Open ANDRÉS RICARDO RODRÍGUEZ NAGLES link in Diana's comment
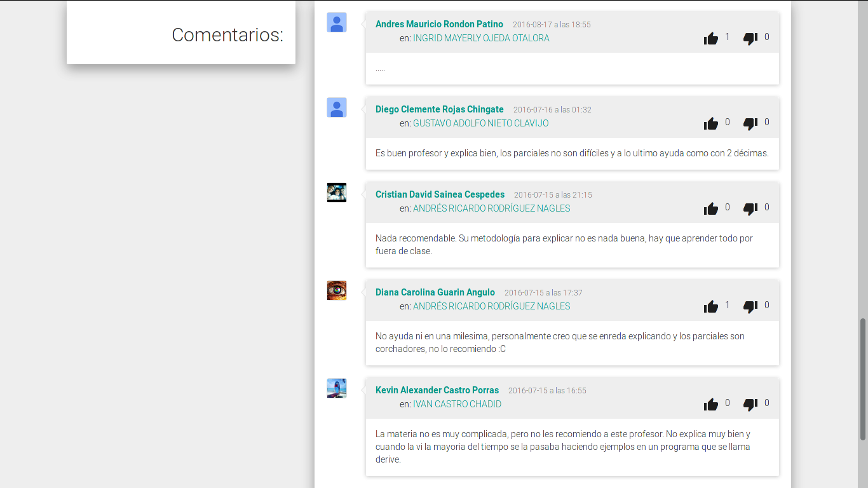The width and height of the screenshot is (868, 488). coord(492,306)
